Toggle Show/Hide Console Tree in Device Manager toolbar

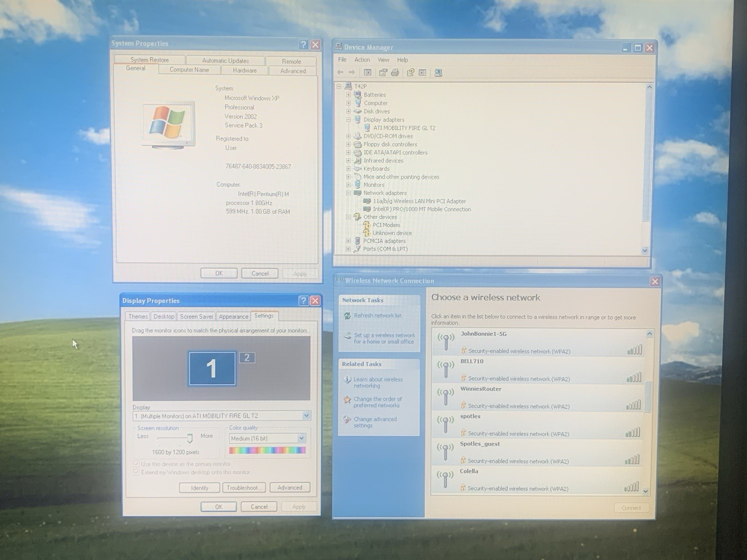(x=367, y=72)
